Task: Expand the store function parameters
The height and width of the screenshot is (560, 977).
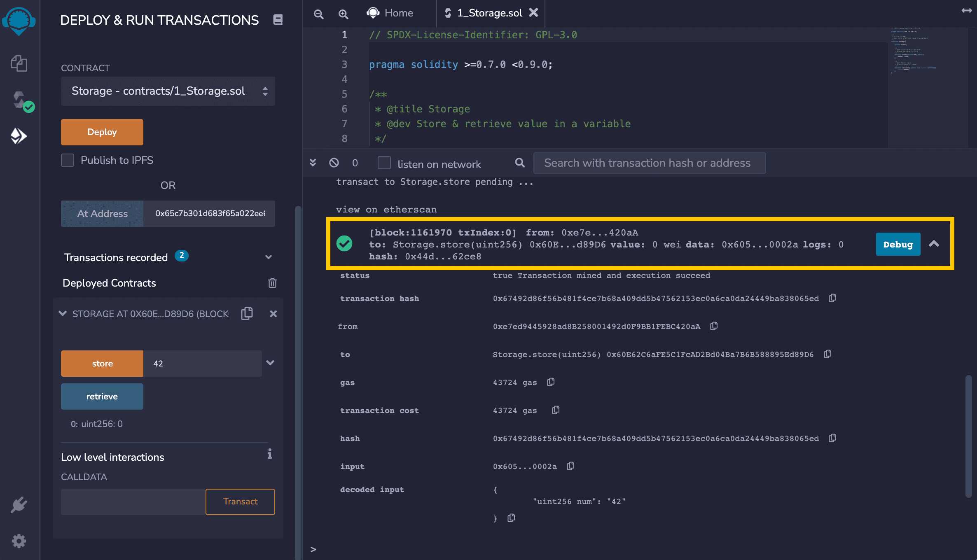Action: [x=270, y=363]
